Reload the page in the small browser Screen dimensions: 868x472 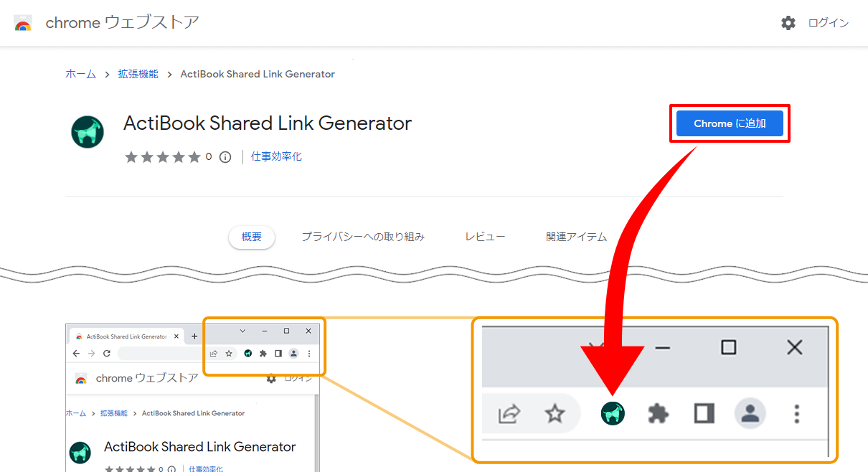click(107, 354)
